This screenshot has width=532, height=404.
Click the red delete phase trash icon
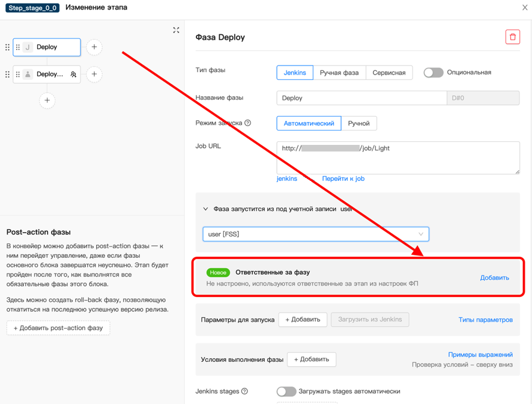pos(512,37)
